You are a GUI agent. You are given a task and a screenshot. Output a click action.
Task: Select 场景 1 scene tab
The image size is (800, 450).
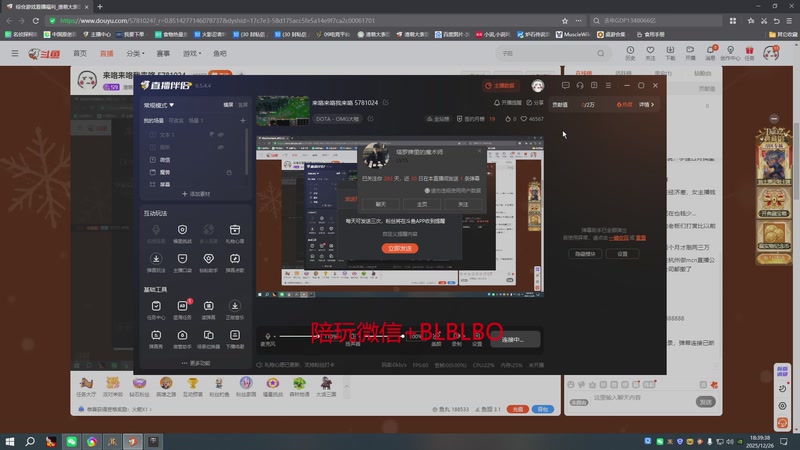[196, 120]
